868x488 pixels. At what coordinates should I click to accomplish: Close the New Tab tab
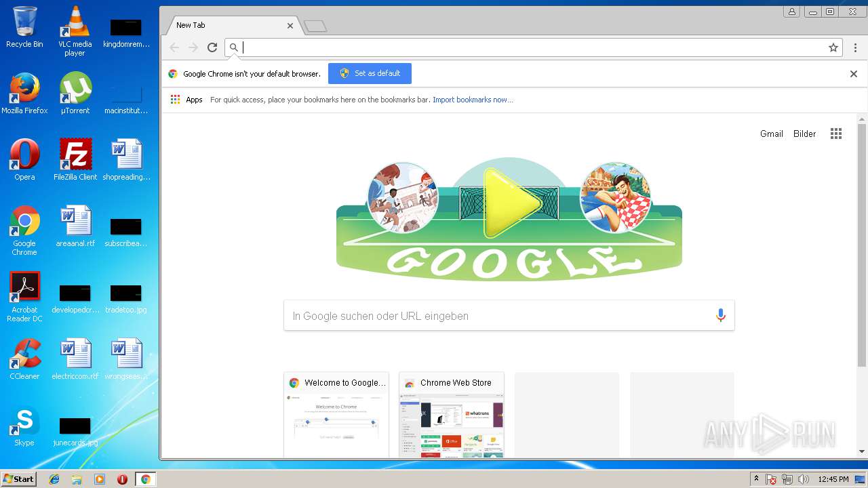[x=290, y=26]
